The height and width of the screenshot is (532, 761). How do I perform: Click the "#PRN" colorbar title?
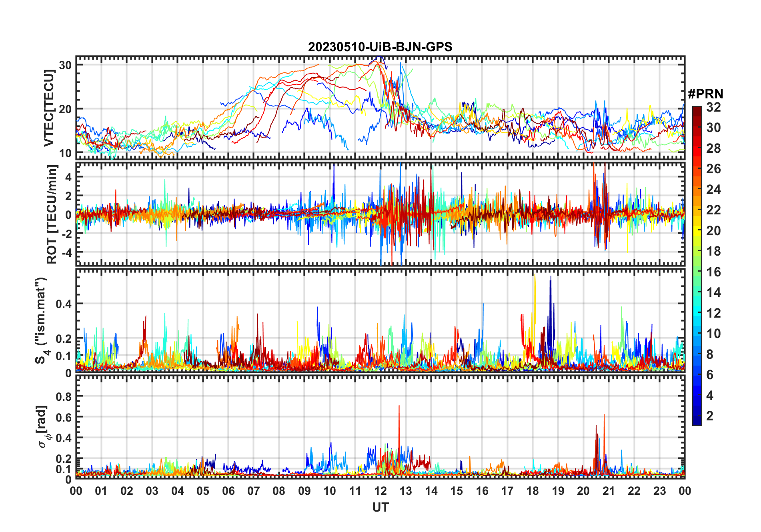[706, 94]
